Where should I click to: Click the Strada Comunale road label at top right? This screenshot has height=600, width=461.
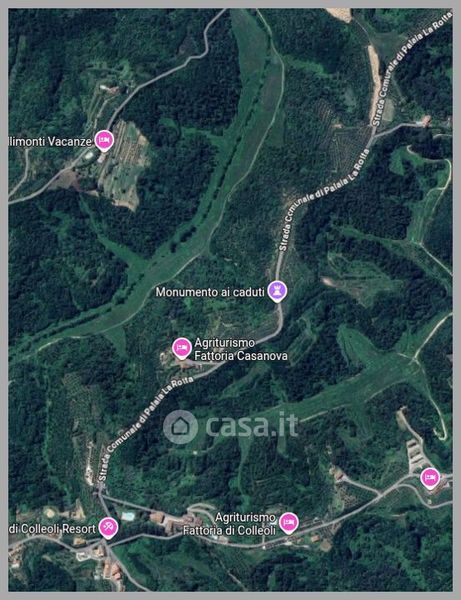point(412,68)
